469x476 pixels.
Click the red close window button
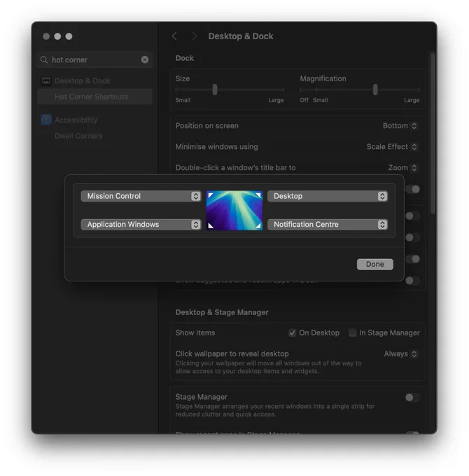(46, 36)
